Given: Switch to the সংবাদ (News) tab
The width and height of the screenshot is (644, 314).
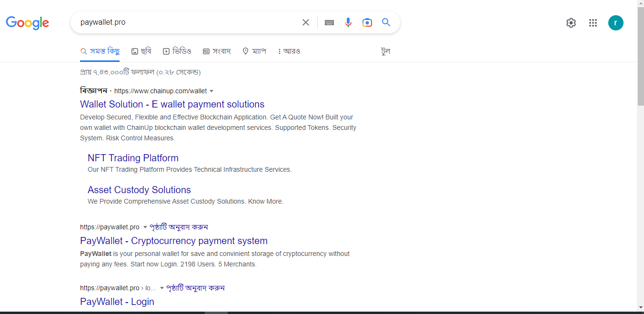Looking at the screenshot, I should (x=217, y=51).
